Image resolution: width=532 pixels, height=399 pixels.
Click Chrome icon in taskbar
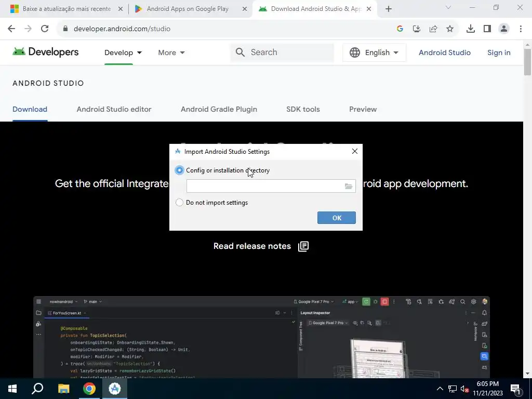click(x=89, y=389)
